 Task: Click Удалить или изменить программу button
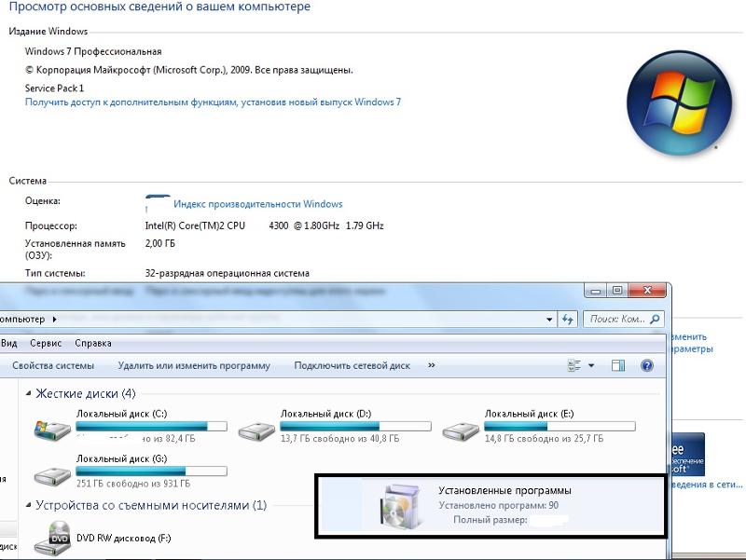pos(194,365)
